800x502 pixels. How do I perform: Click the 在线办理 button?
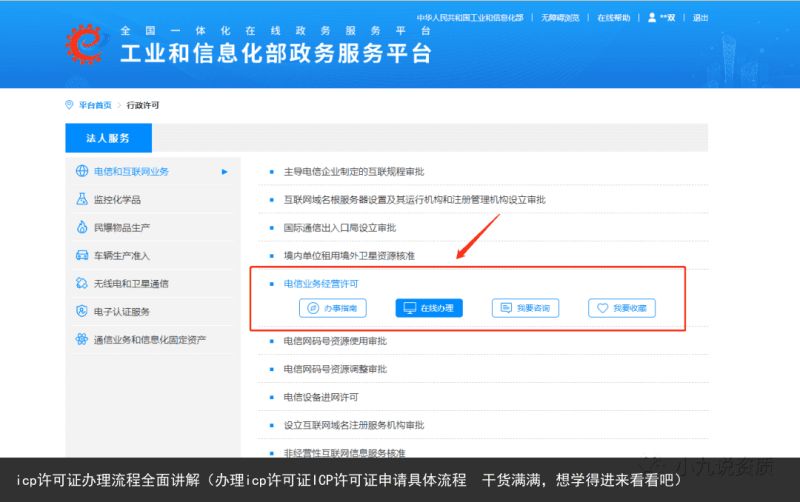[429, 308]
